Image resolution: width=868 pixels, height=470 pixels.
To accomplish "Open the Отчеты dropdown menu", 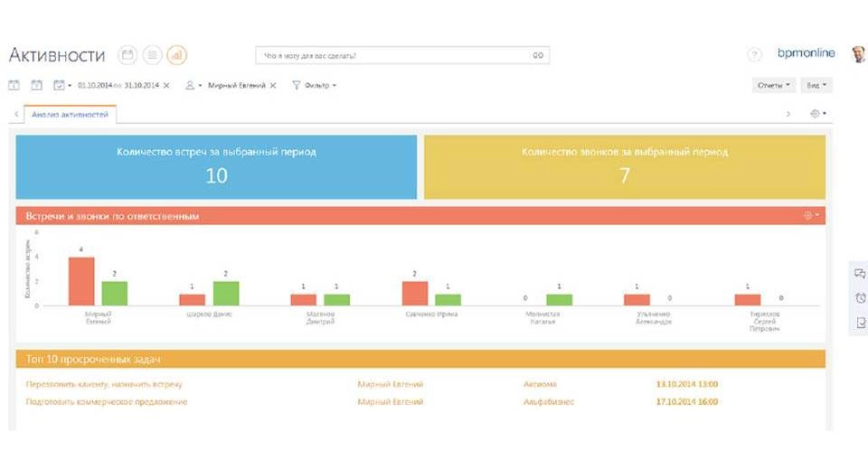I will (773, 86).
